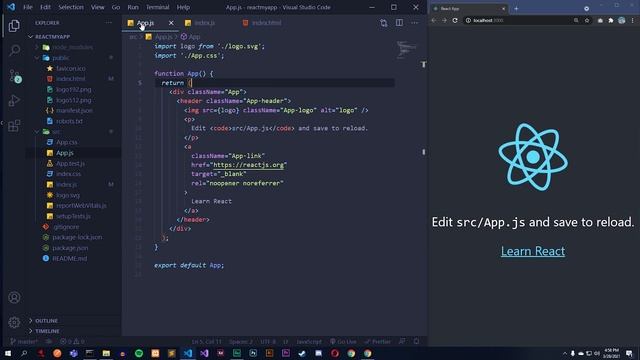The width and height of the screenshot is (640, 360).
Task: Click App breadcrumb symbol in editor
Action: (x=191, y=37)
